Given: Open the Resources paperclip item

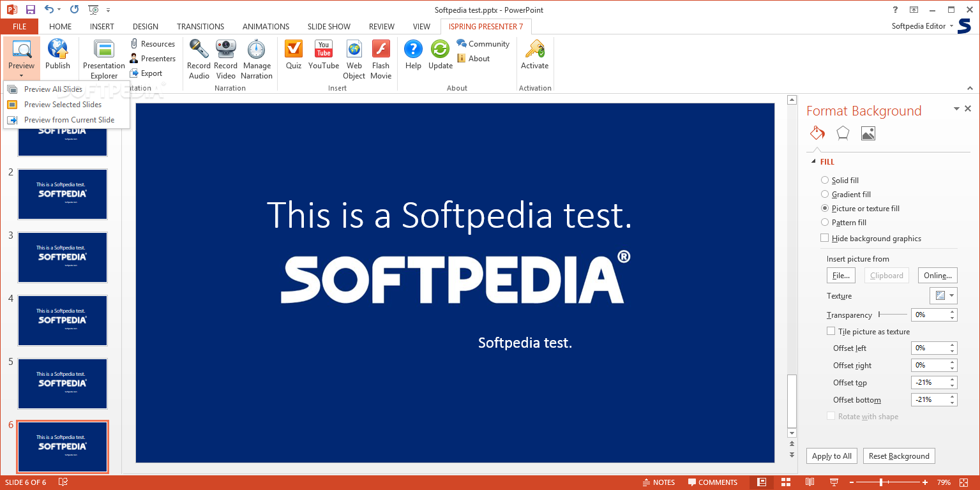Looking at the screenshot, I should (x=152, y=44).
